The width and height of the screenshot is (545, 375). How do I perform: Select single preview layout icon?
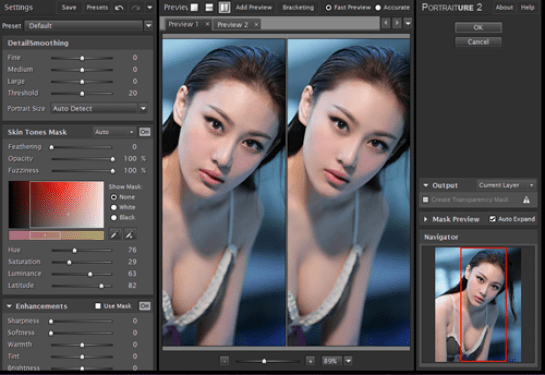tap(195, 7)
